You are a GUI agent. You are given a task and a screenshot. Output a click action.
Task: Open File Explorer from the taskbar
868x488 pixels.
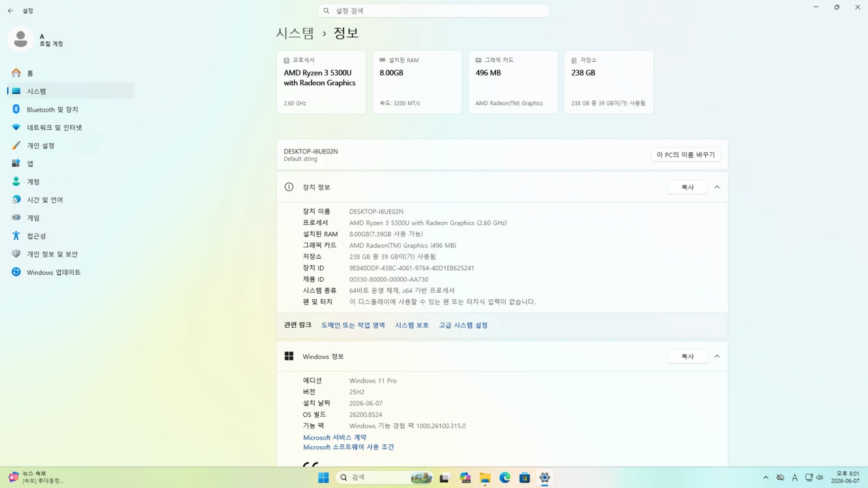click(x=485, y=478)
